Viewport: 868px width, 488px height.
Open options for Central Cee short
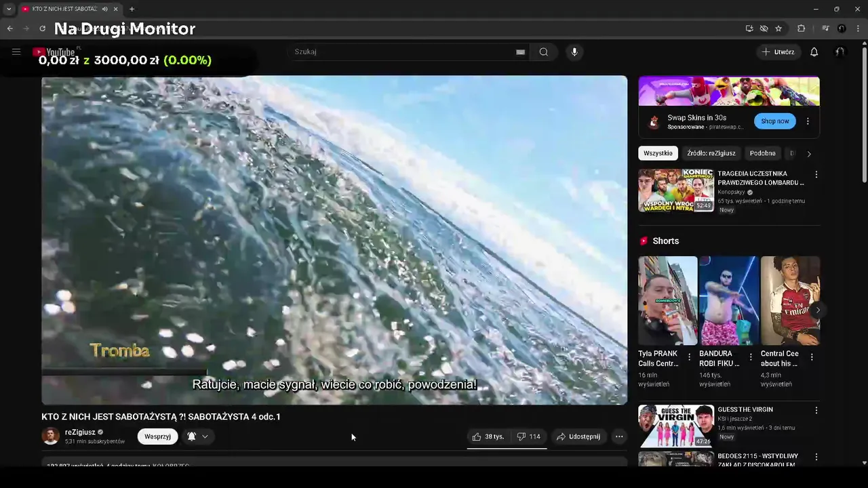[812, 357]
